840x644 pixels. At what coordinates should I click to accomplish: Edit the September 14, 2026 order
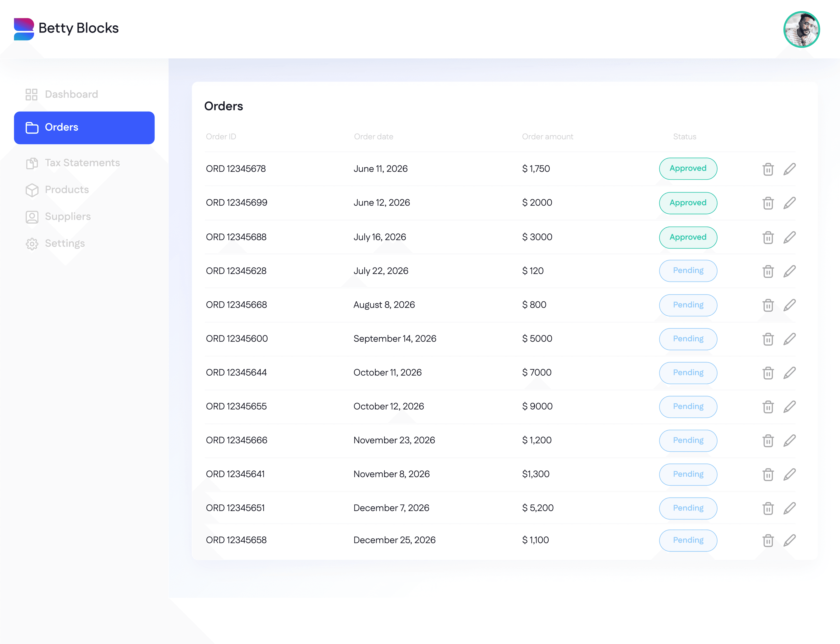[789, 339]
